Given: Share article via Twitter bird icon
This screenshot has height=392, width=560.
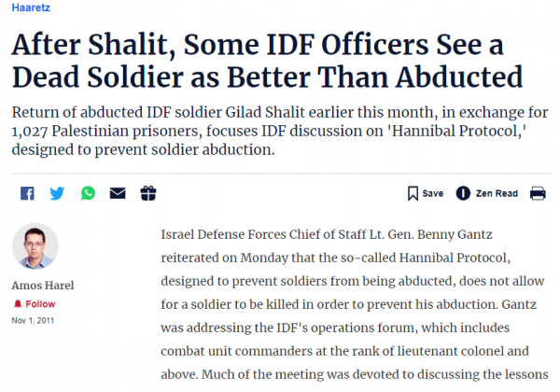Looking at the screenshot, I should point(57,193).
